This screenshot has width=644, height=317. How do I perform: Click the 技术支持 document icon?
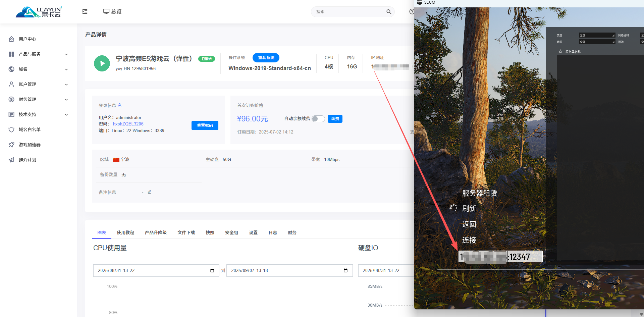[x=11, y=114]
